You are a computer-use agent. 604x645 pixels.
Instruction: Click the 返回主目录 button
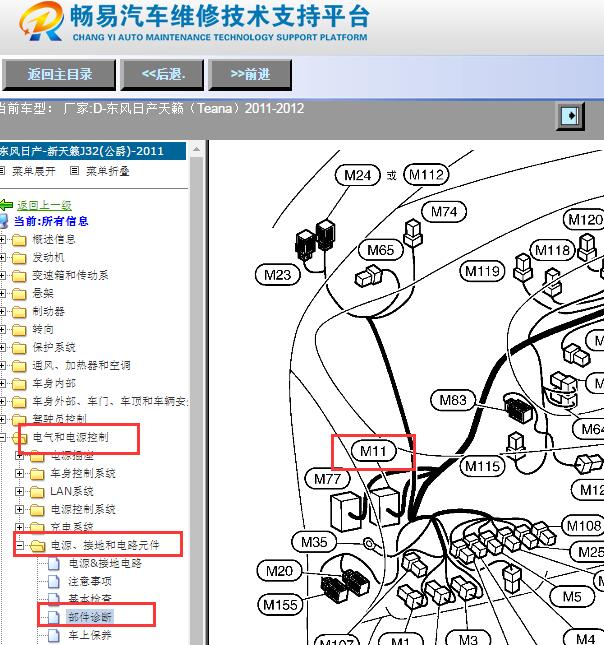(59, 74)
